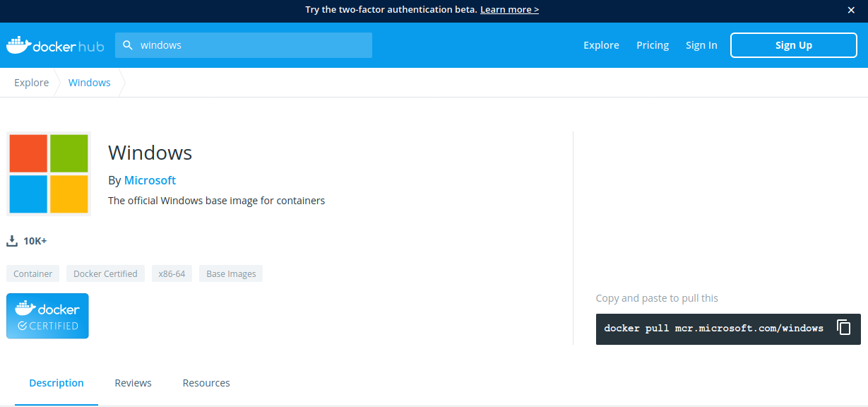Click the Container tag
868x407 pixels.
click(x=33, y=273)
